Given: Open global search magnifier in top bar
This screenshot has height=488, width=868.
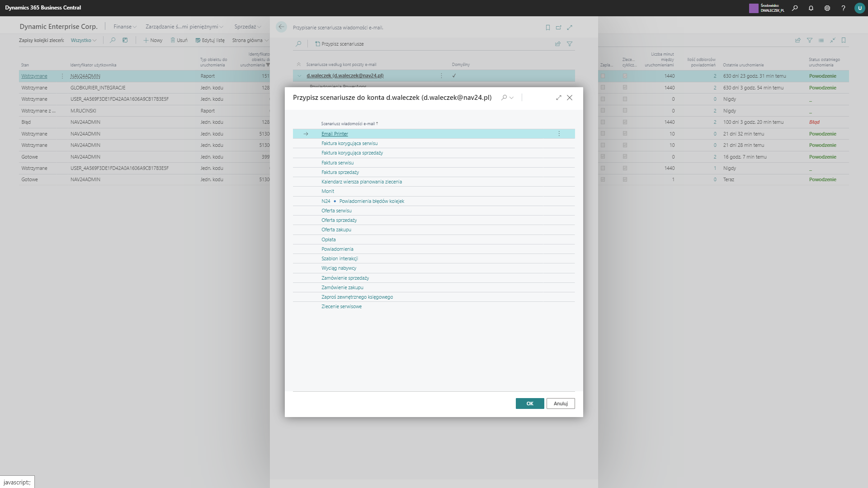Looking at the screenshot, I should pos(795,8).
